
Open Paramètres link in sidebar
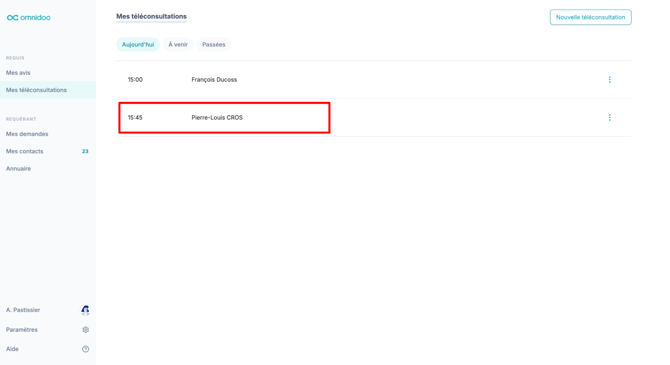click(22, 330)
